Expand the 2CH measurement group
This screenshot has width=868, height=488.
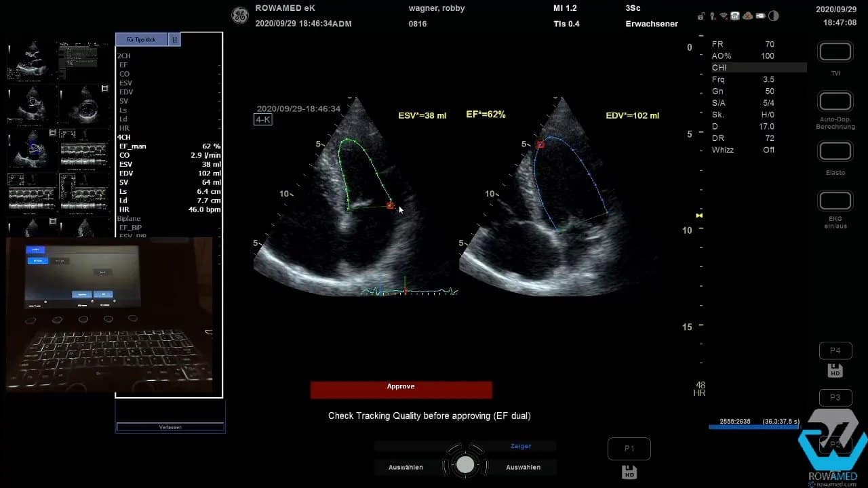point(124,56)
